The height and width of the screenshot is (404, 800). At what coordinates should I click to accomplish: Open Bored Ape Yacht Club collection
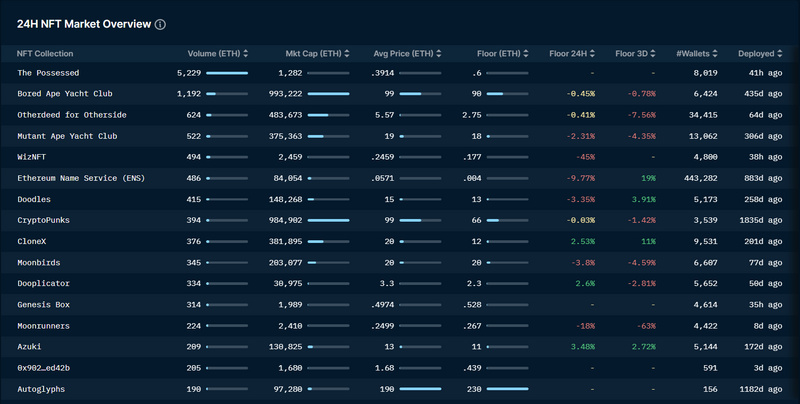coord(65,94)
